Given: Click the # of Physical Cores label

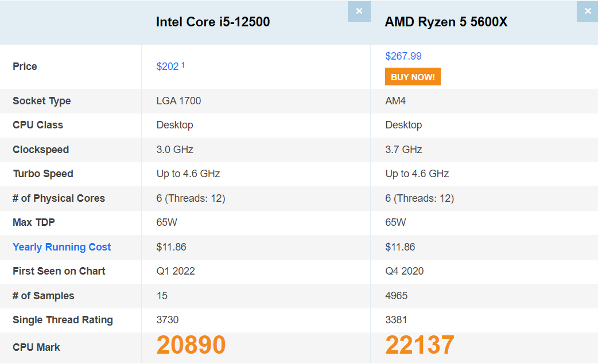Looking at the screenshot, I should (x=59, y=198).
